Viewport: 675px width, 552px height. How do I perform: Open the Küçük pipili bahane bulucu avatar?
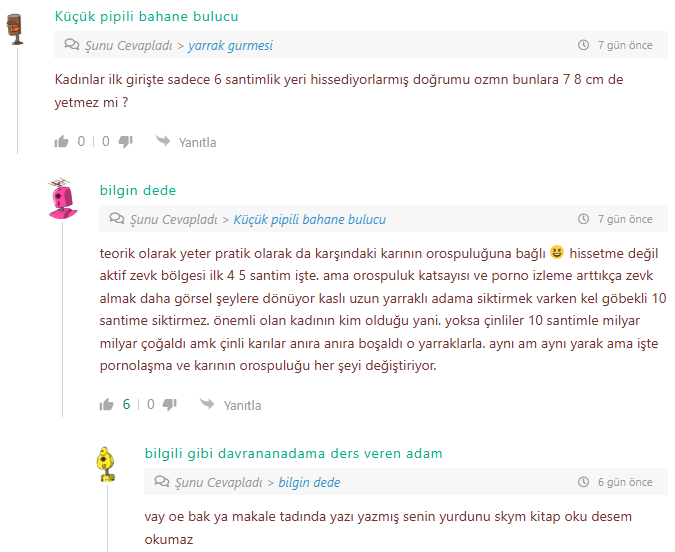pos(15,29)
